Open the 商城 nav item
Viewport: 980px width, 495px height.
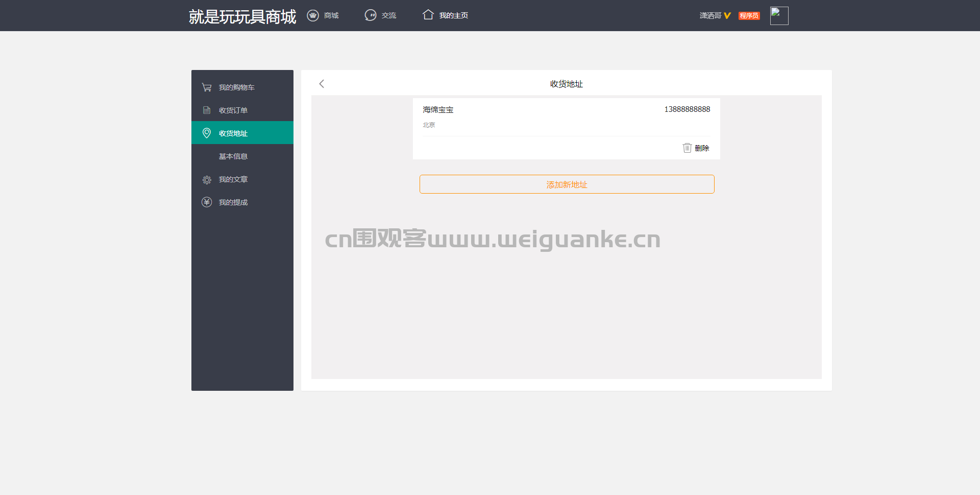pos(331,16)
